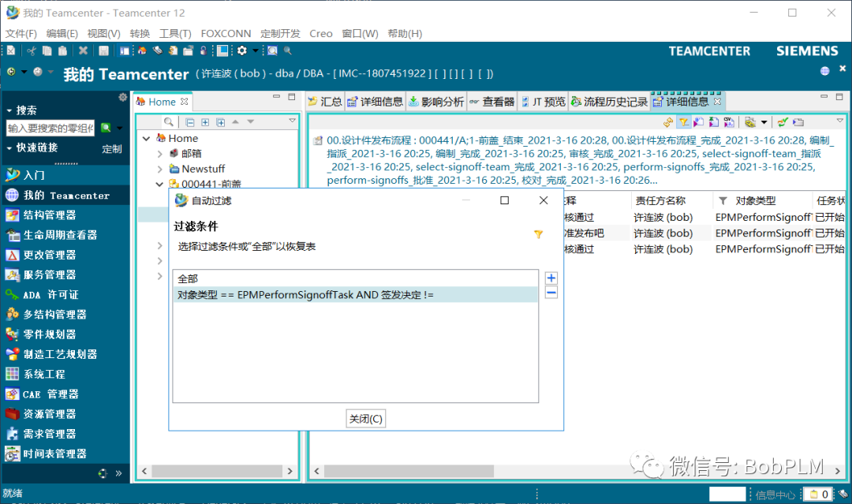The height and width of the screenshot is (504, 852).
Task: Click the 关闭(C) button in filter dialog
Action: (x=366, y=419)
